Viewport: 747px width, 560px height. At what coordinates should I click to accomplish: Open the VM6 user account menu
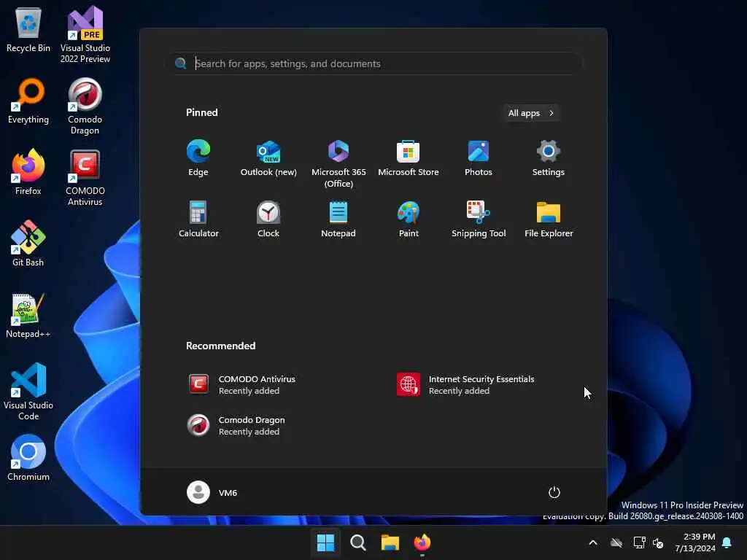point(212,492)
